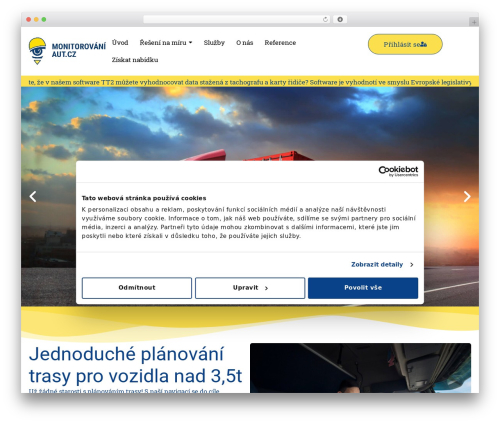Click the browser address bar
This screenshot has height=423, width=500.
click(x=237, y=20)
